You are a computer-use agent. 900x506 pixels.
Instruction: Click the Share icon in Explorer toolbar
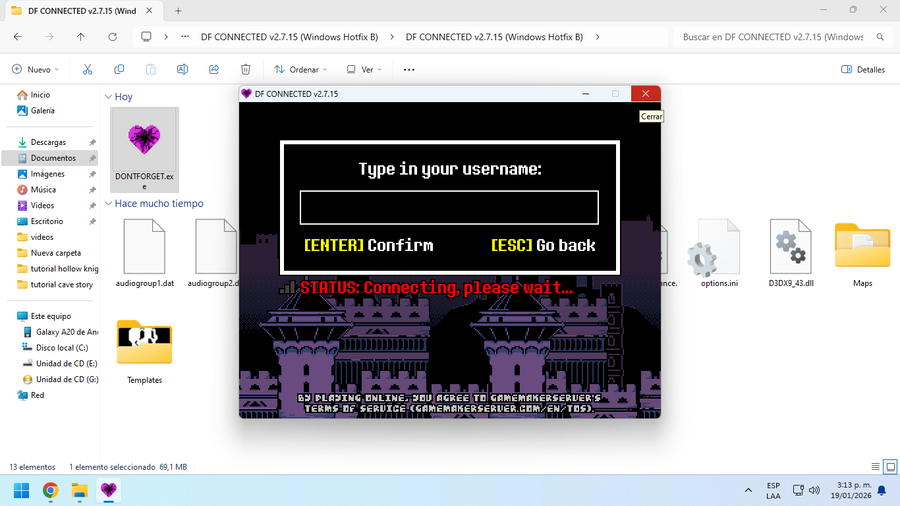point(214,69)
